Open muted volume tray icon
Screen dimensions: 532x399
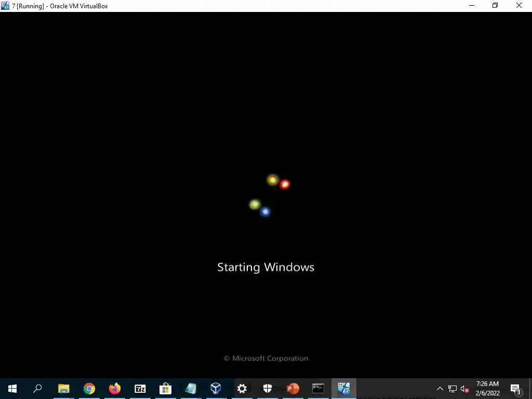coord(464,389)
